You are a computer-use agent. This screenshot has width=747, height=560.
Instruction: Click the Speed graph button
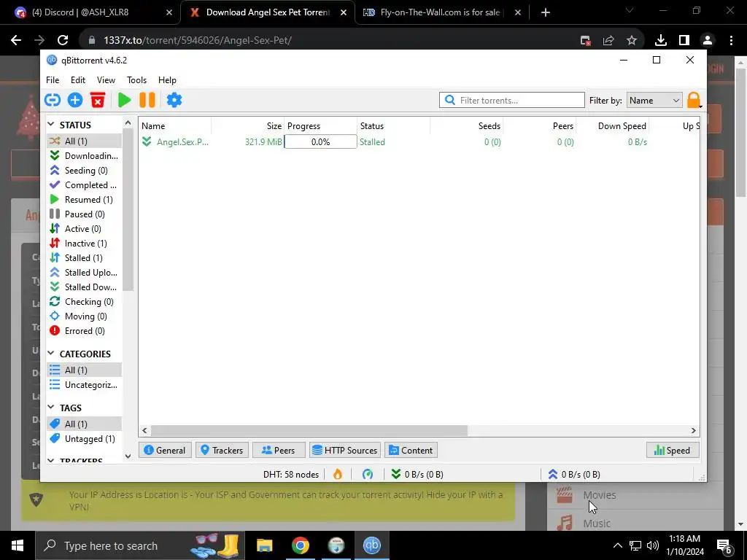click(x=672, y=451)
